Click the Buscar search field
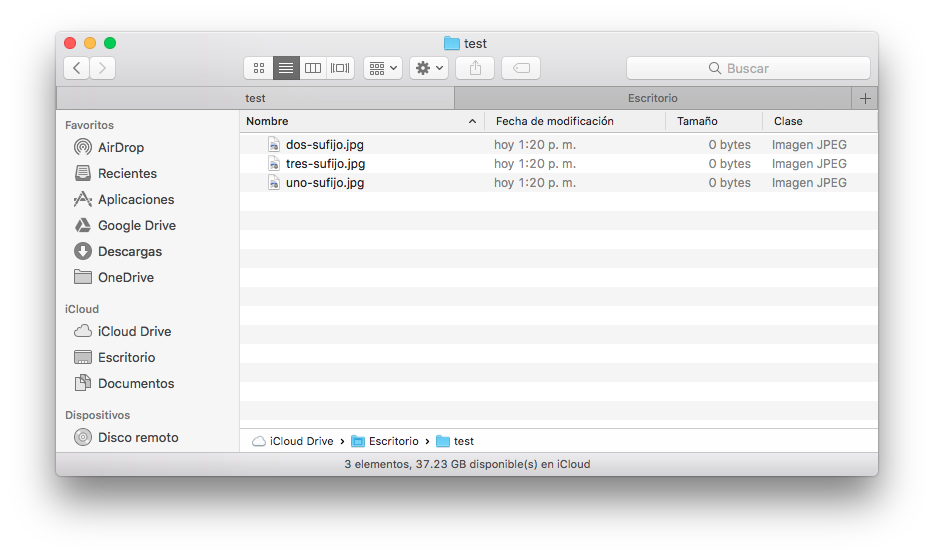The image size is (934, 556). [x=748, y=68]
